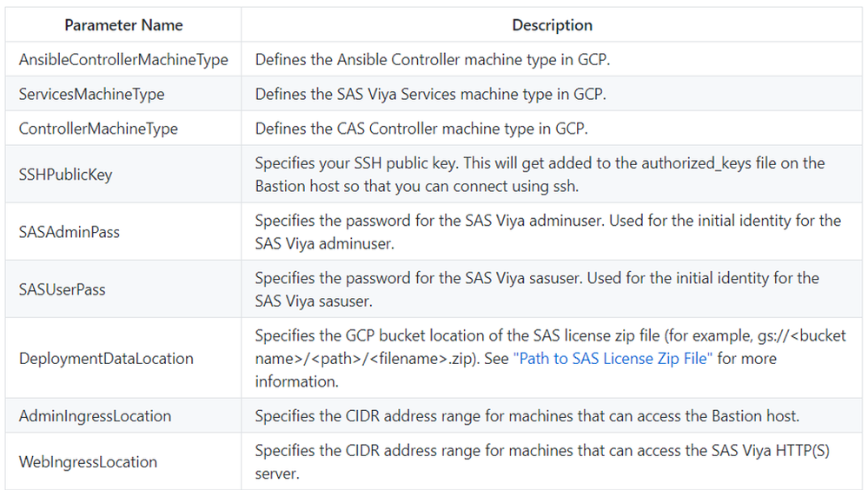868x490 pixels.
Task: Click the Parameter Name column header
Action: click(x=123, y=25)
